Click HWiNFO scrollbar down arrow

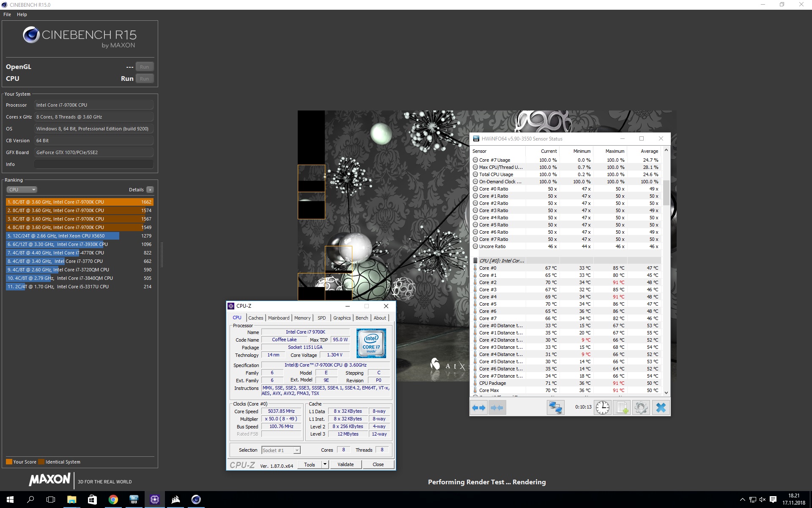pyautogui.click(x=666, y=392)
